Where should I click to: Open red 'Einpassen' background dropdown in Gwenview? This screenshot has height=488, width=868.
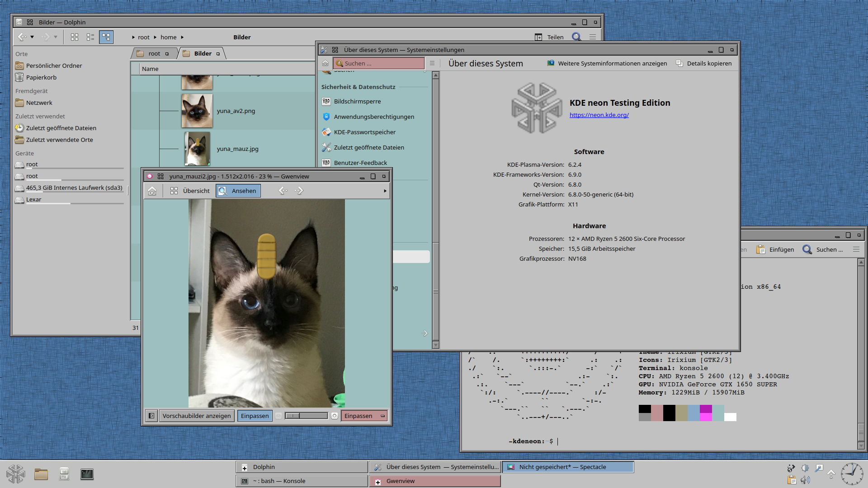click(x=364, y=416)
